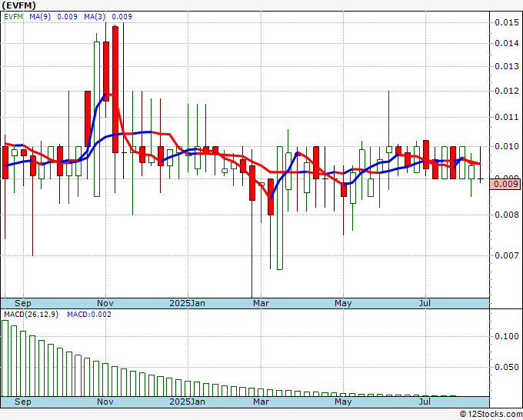The width and height of the screenshot is (523, 420).
Task: Click the Sep label on MACD panel axis
Action: coord(22,402)
